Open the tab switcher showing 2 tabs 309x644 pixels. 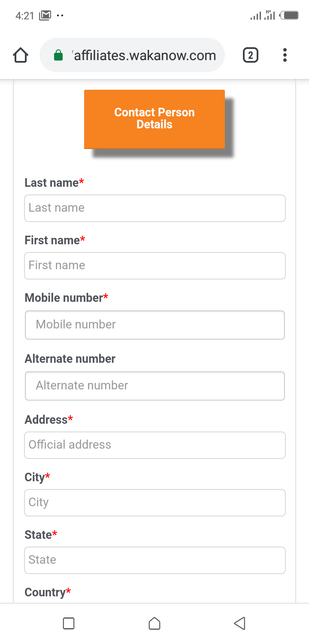tap(251, 55)
